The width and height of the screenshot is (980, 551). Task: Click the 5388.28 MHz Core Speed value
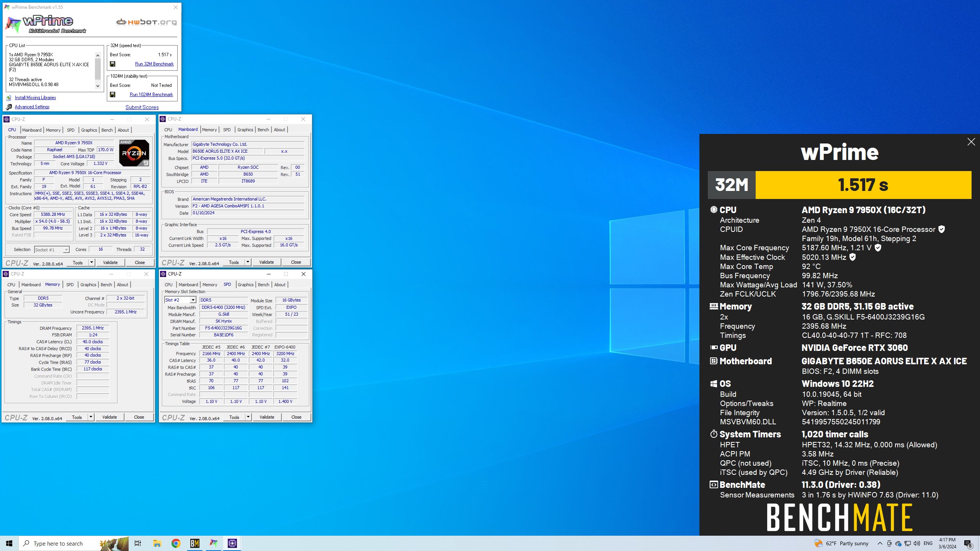pos(53,215)
